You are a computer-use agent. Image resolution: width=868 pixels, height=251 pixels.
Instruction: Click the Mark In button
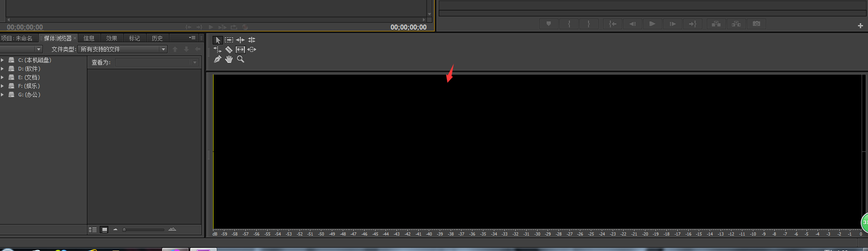pos(569,24)
